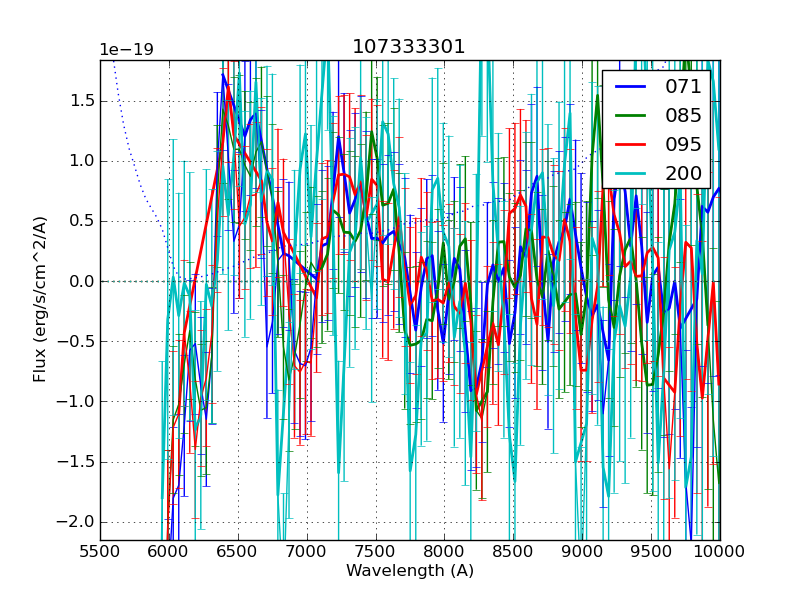Click the 0.0 y-axis tick label

point(80,281)
